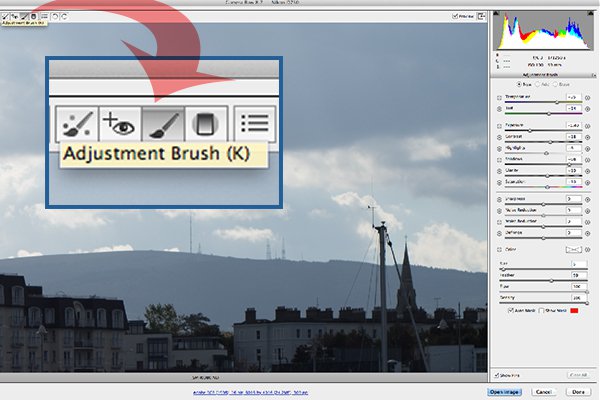Select the Graduated Filter tool
The image size is (600, 400).
(33, 16)
